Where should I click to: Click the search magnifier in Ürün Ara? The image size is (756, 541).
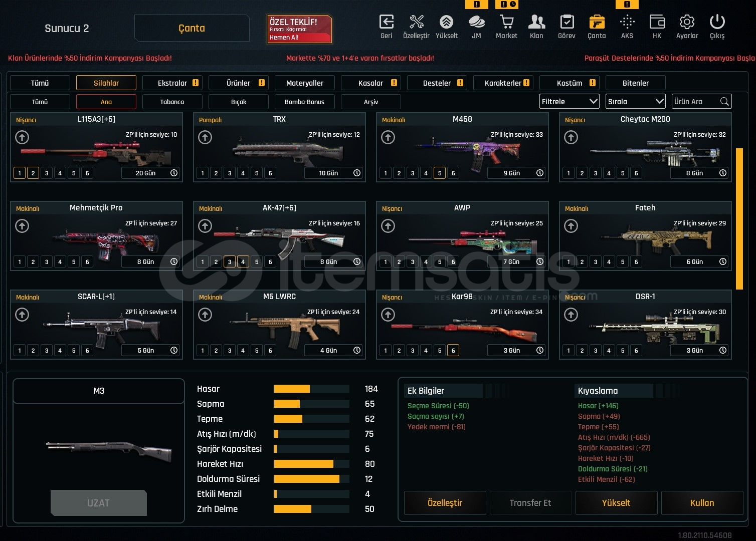tap(724, 102)
